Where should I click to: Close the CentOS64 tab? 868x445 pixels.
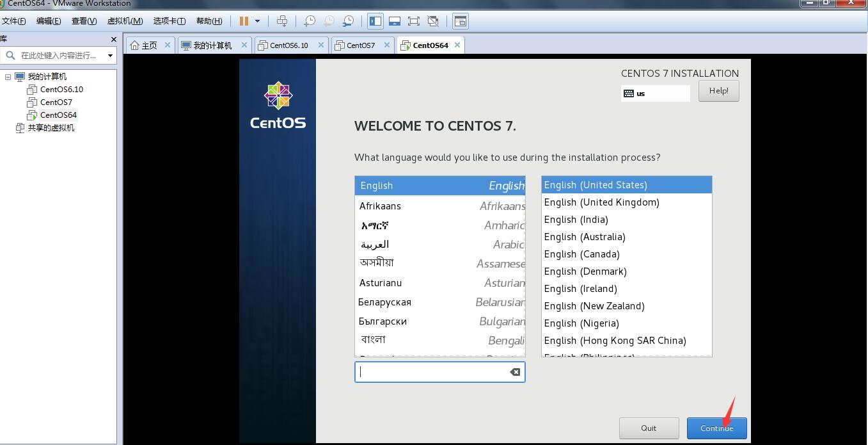pyautogui.click(x=457, y=45)
